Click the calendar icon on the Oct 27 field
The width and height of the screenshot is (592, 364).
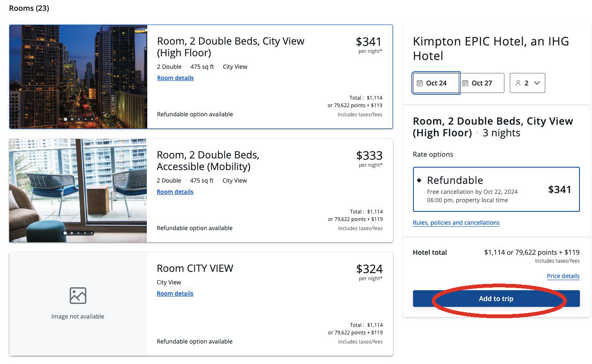pyautogui.click(x=465, y=83)
